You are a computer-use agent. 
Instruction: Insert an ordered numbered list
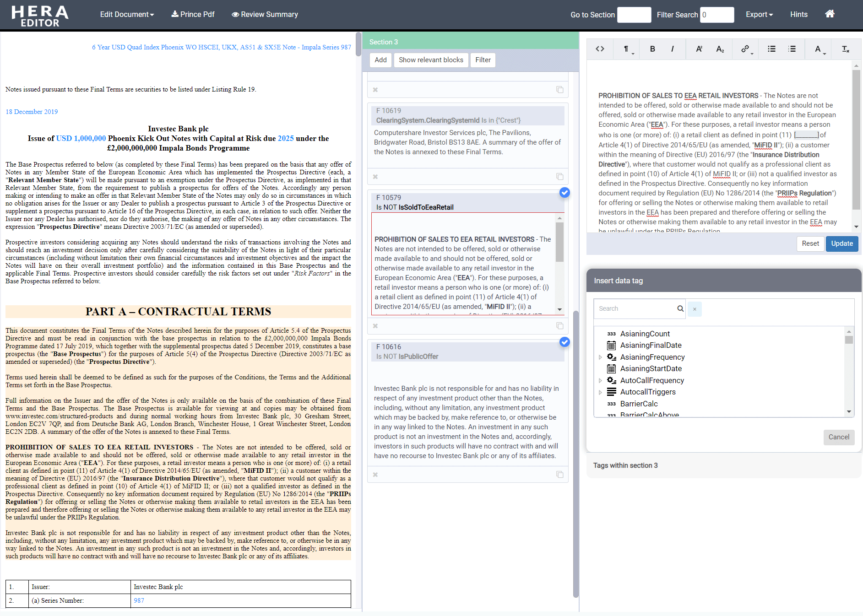pos(792,49)
